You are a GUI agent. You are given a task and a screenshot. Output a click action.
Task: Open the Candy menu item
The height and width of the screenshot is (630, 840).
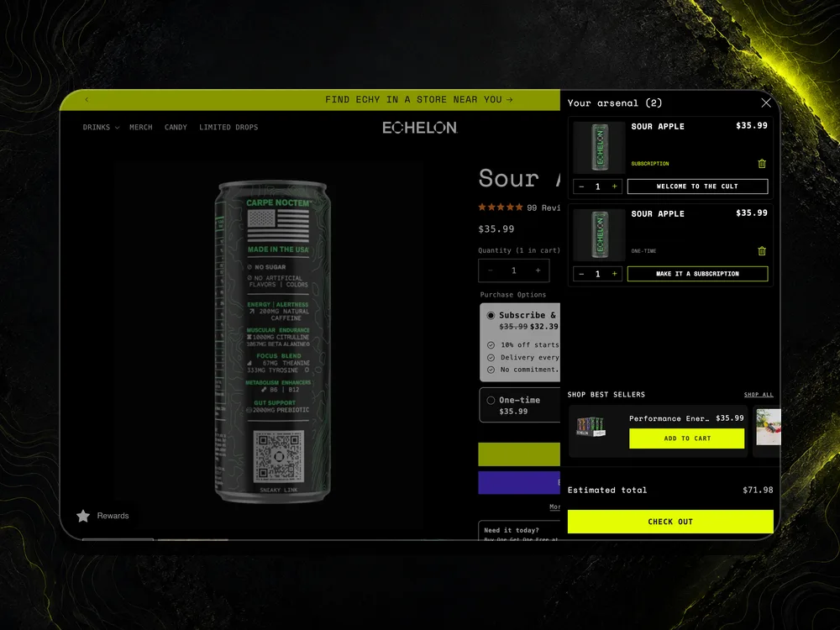176,128
